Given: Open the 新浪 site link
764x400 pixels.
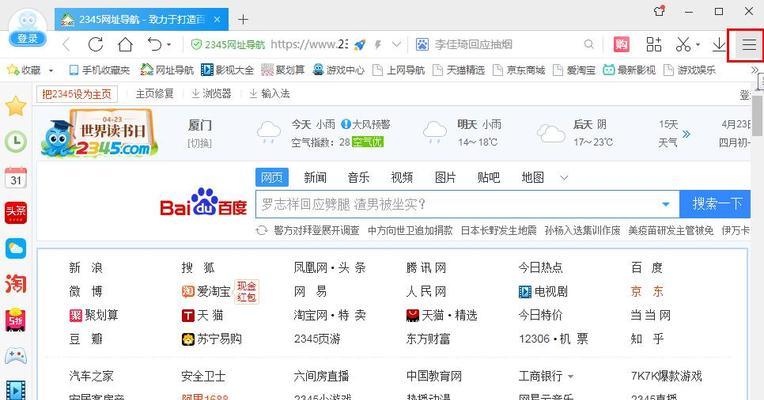Looking at the screenshot, I should [x=86, y=267].
